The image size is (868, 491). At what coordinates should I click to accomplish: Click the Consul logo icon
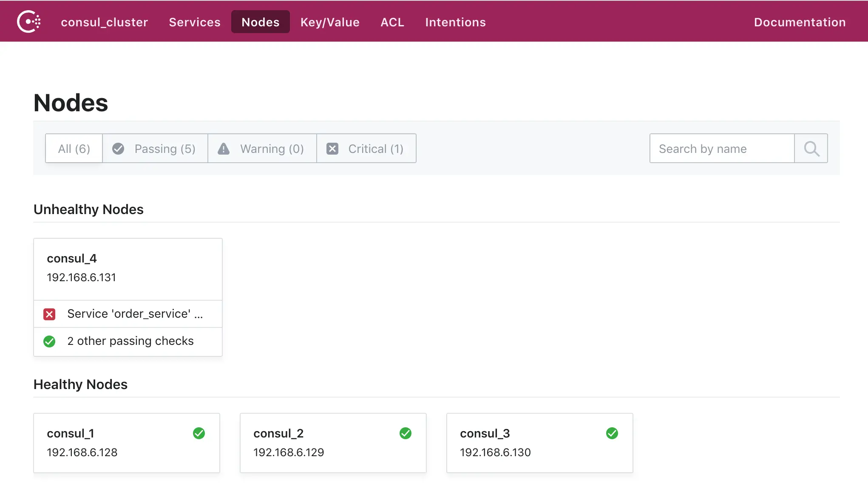pos(29,22)
